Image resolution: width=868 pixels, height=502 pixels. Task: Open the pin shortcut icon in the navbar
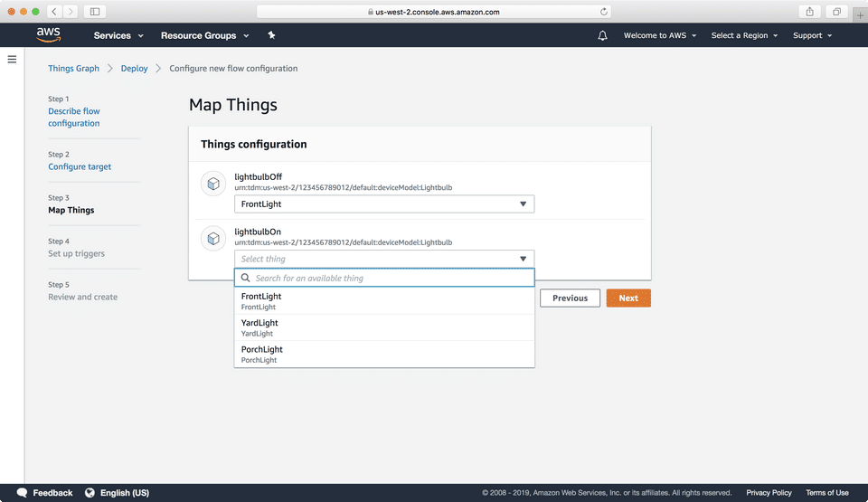point(271,35)
